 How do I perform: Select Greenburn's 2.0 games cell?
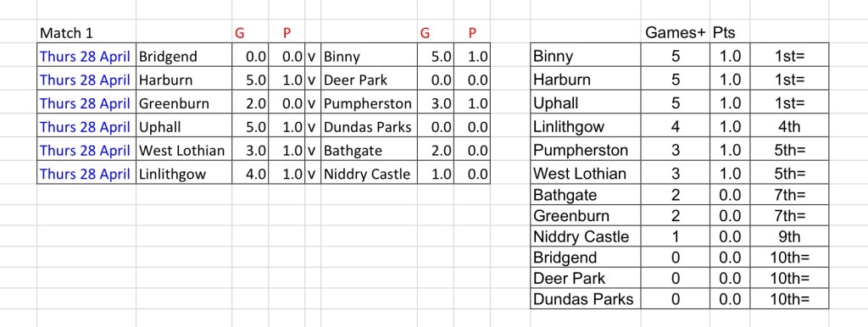(x=250, y=103)
